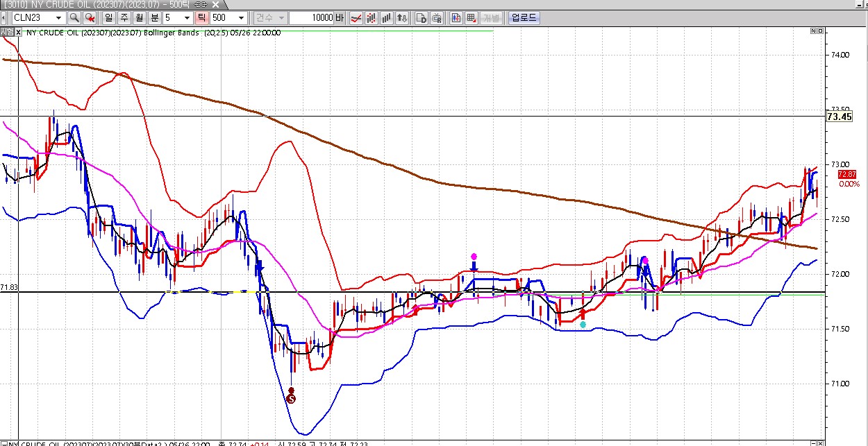This screenshot has height=446, width=868.
Task: Toggle the 일 (daily) period button
Action: (x=109, y=17)
